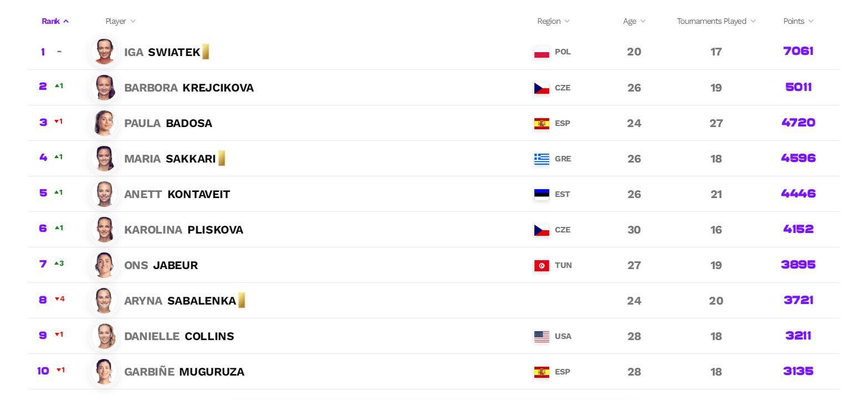Screen dimensions: 868x400
Task: Click the gold badge next to Sabalenka
Action: click(242, 300)
